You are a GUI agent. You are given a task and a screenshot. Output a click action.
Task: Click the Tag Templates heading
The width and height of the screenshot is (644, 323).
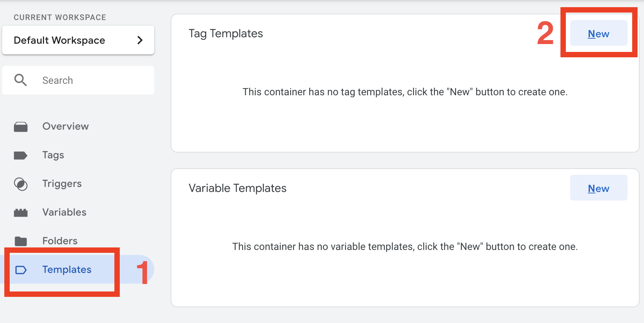(x=226, y=34)
